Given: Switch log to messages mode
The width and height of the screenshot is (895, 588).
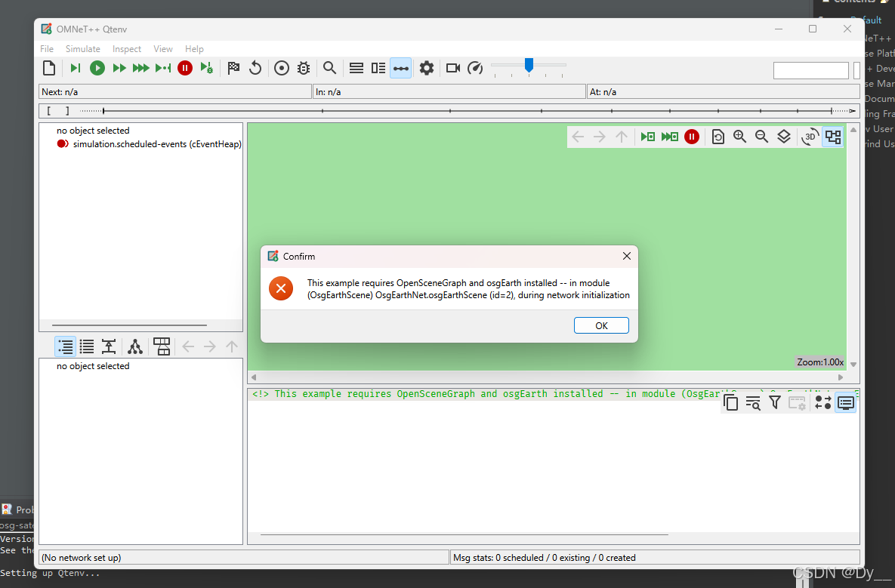Looking at the screenshot, I should tap(823, 402).
